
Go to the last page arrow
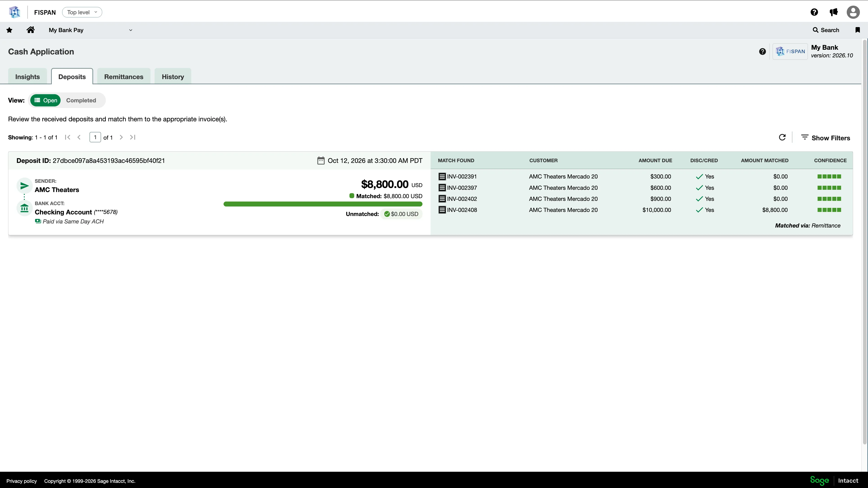pos(133,137)
